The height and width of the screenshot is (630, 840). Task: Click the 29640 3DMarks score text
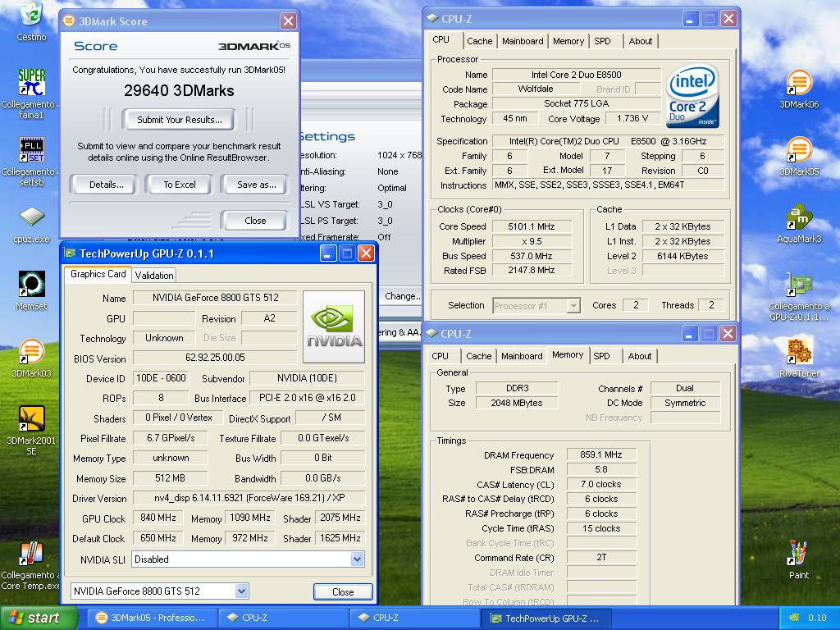(x=179, y=90)
